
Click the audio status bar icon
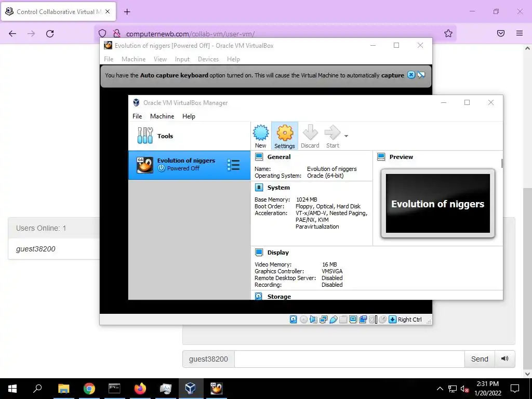(313, 320)
